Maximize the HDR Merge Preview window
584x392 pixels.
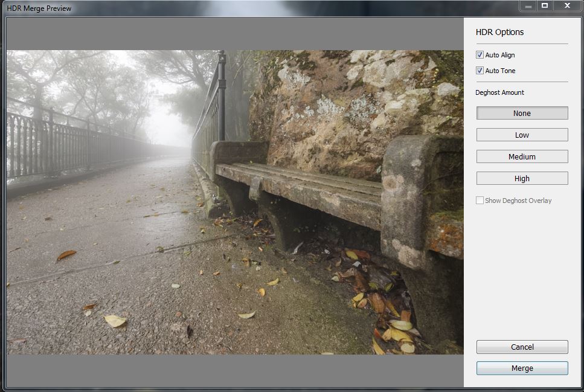pos(545,5)
